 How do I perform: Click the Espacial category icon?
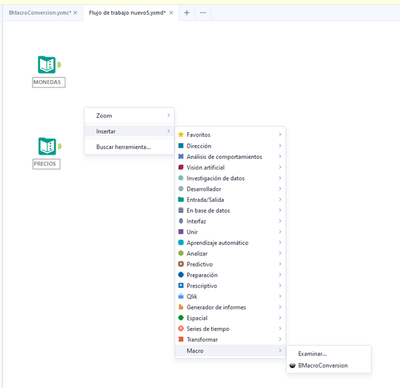tap(181, 318)
